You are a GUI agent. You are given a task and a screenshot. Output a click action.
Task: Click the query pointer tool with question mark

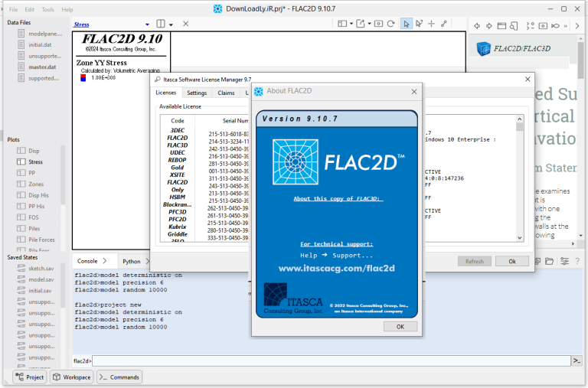coord(419,24)
